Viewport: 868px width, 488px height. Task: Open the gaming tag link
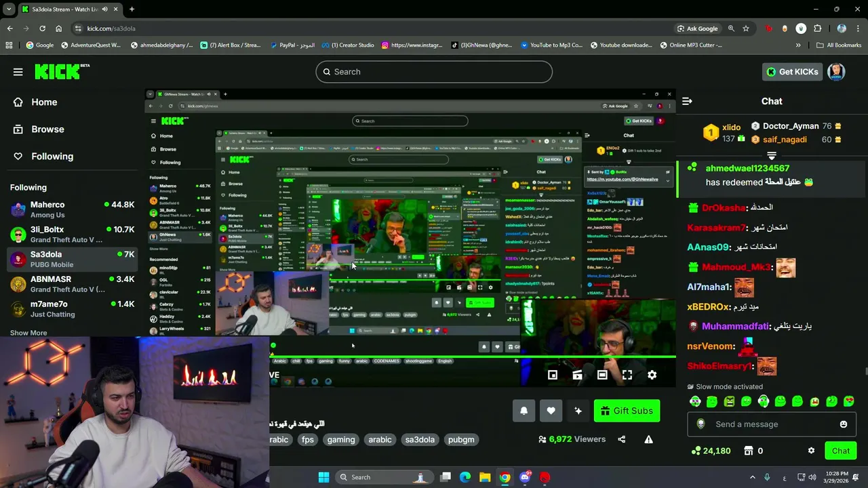click(341, 440)
